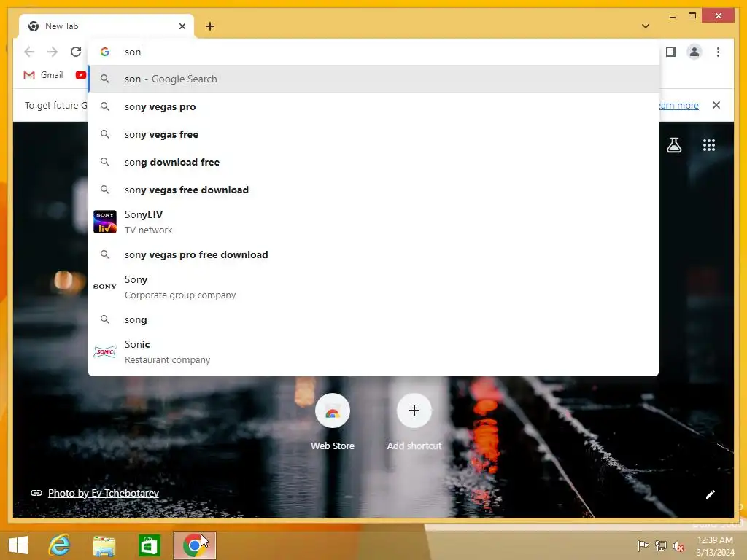Viewport: 747px width, 560px height.
Task: Open Chrome's three-dot menu
Action: (718, 52)
